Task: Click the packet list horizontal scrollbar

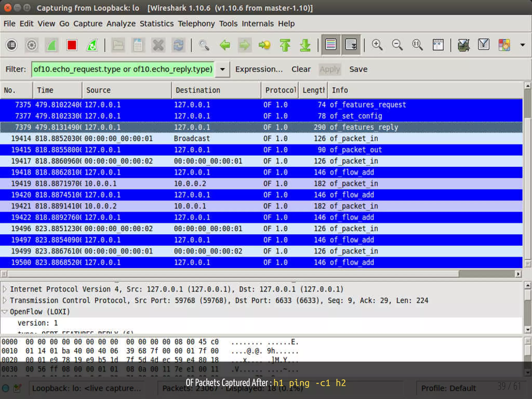Action: 234,274
